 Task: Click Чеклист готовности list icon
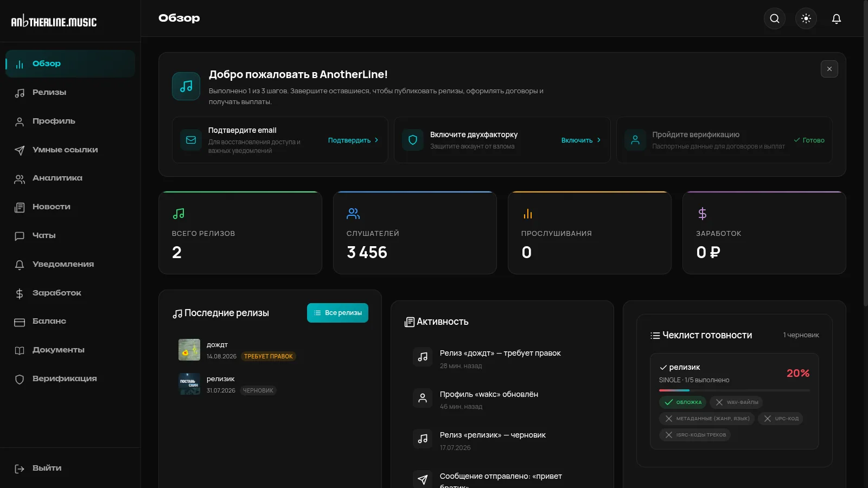655,336
